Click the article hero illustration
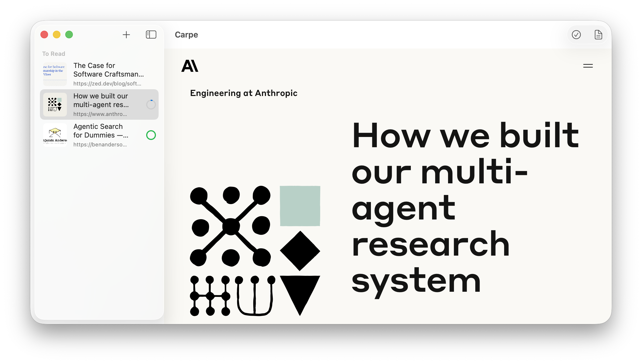 pos(255,251)
